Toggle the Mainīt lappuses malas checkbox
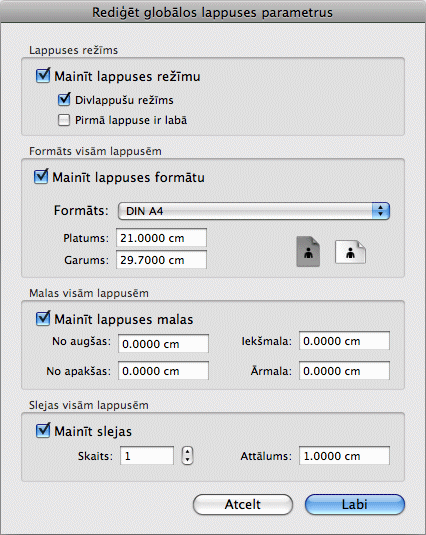The height and width of the screenshot is (535, 426). 43,318
